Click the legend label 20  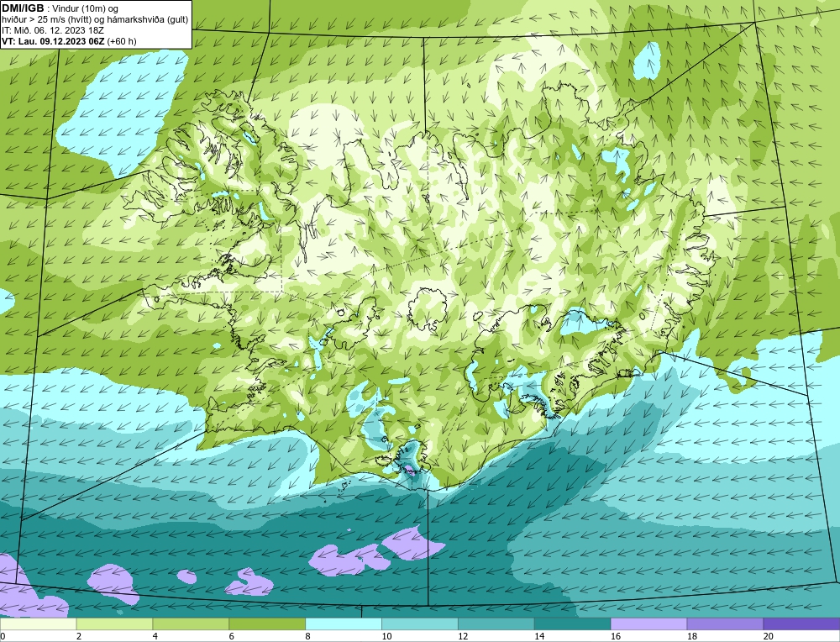pyautogui.click(x=768, y=637)
